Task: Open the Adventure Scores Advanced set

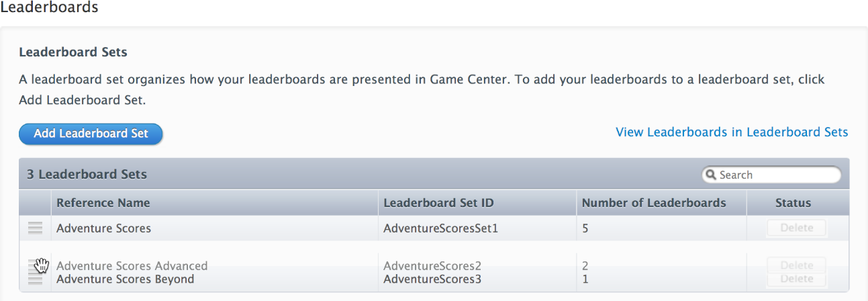Action: 132,265
